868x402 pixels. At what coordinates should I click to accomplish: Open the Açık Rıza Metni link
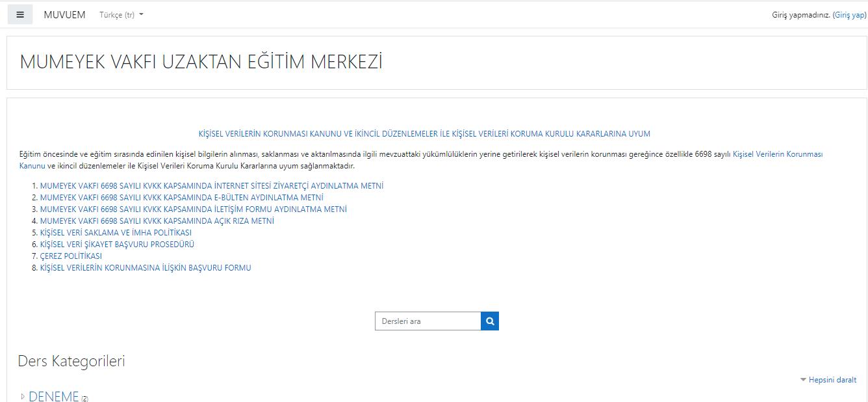coord(157,221)
